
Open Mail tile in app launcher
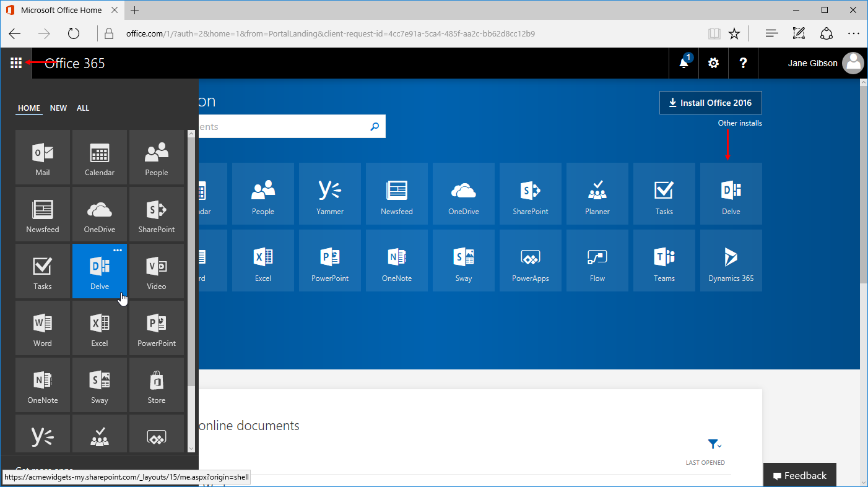[43, 157]
